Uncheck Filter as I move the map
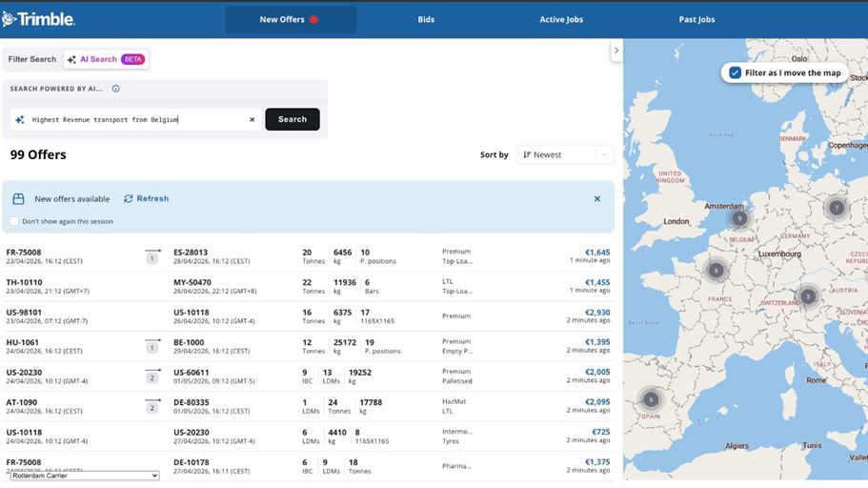The image size is (868, 488). tap(736, 72)
